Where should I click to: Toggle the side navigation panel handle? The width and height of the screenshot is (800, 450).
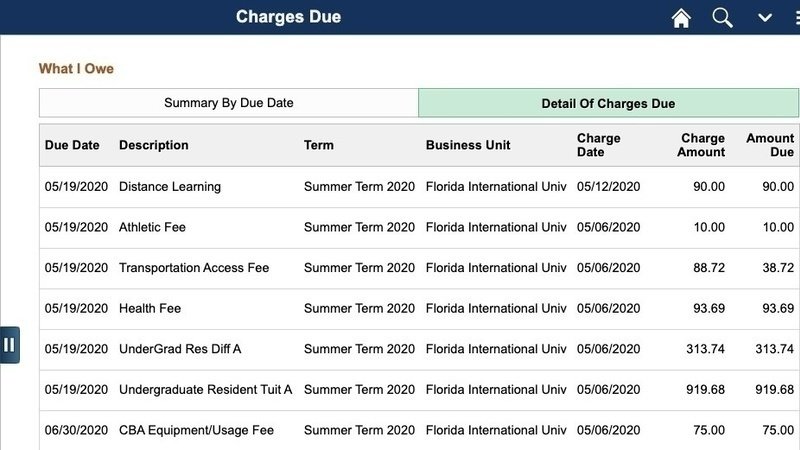10,345
